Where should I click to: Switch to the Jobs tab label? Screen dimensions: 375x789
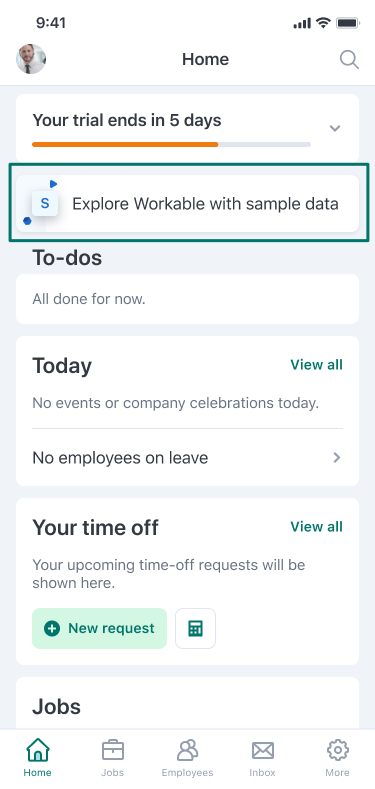tap(112, 773)
